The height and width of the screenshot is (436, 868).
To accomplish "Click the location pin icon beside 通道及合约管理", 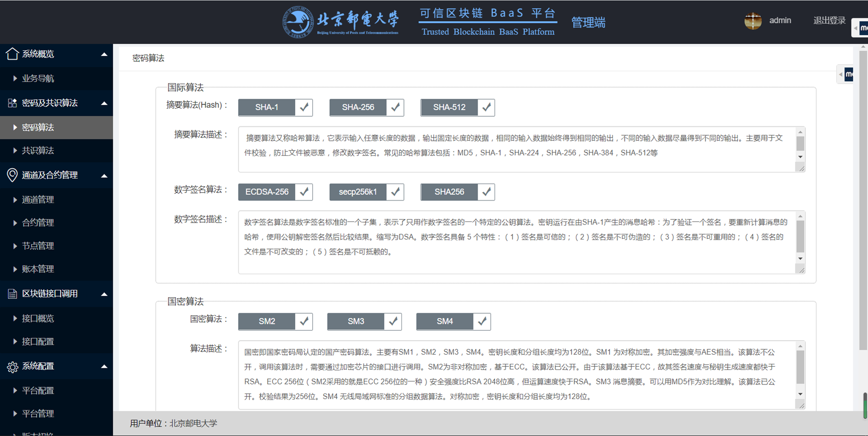I will 12,175.
